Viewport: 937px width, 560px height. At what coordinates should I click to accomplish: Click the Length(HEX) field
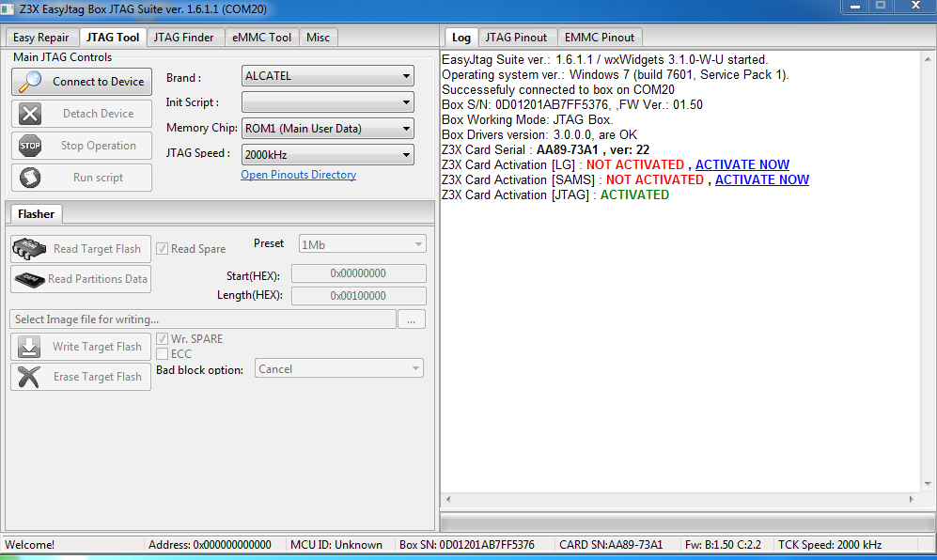click(x=359, y=296)
